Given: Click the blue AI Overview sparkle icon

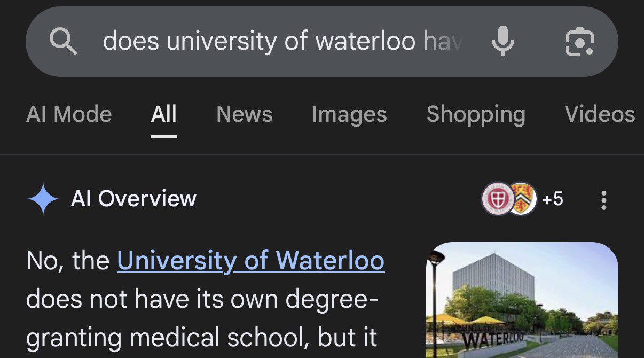Looking at the screenshot, I should click(43, 199).
